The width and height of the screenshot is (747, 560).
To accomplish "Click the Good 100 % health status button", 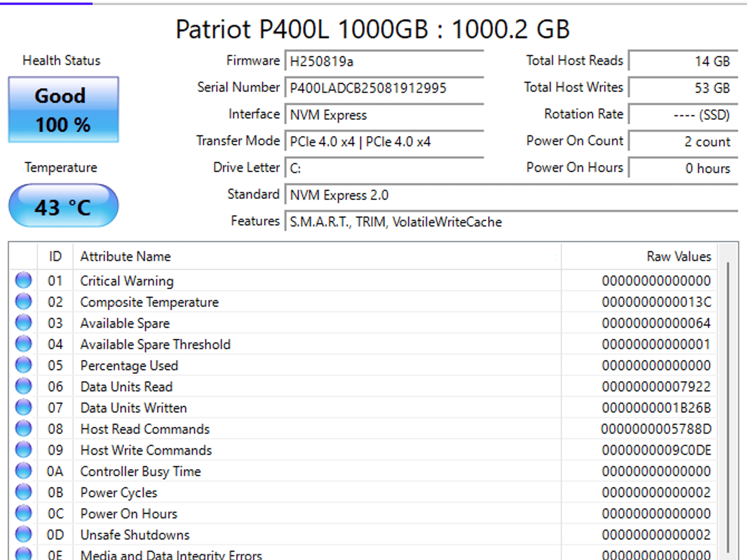I will (x=63, y=109).
